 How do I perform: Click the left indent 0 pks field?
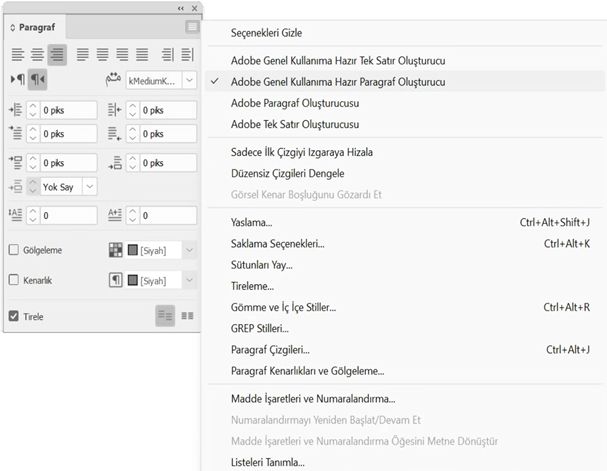[x=68, y=110]
